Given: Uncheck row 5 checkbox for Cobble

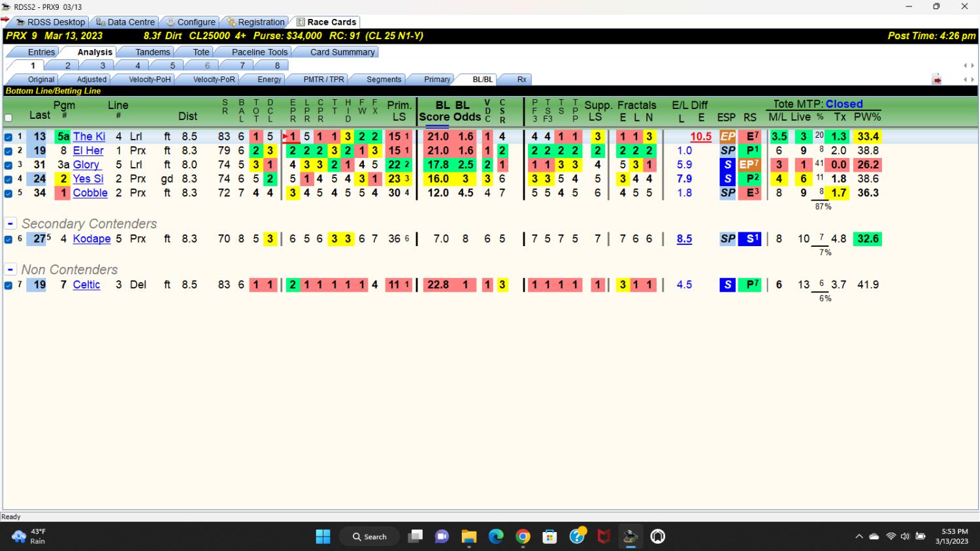Looking at the screenshot, I should (8, 193).
